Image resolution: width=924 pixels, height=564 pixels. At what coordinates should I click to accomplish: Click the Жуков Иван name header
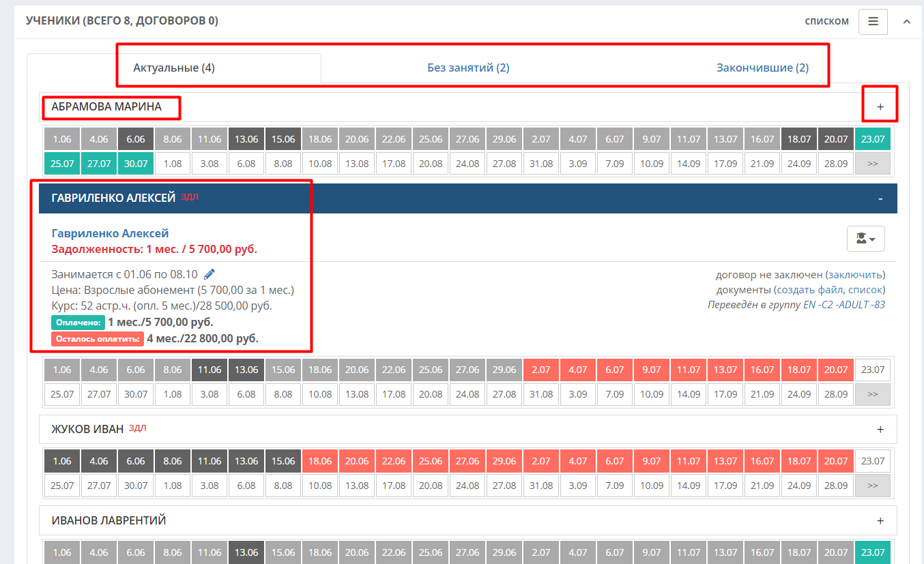tap(87, 430)
